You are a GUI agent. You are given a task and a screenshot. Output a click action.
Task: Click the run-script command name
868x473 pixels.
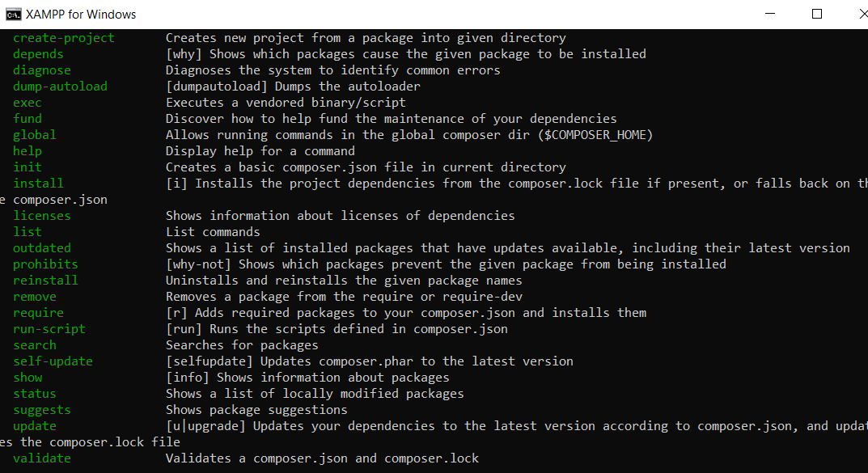49,329
